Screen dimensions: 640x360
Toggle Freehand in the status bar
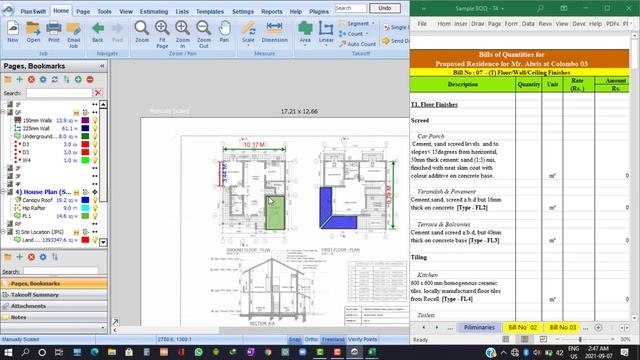tap(333, 340)
